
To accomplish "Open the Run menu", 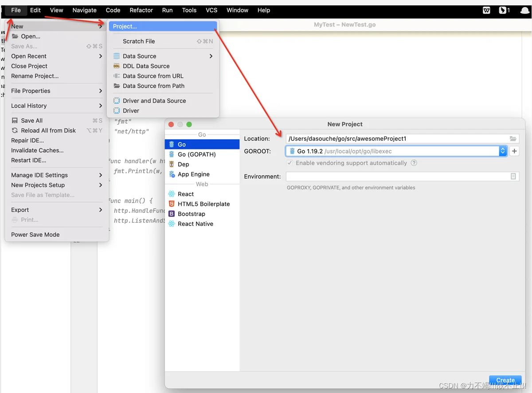I will pos(168,10).
